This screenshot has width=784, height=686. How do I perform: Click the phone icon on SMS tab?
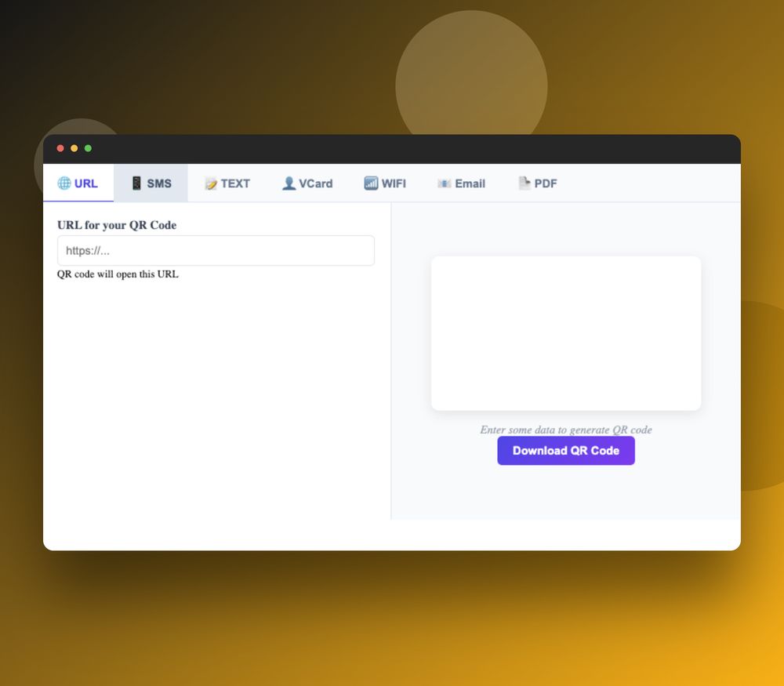(x=136, y=183)
